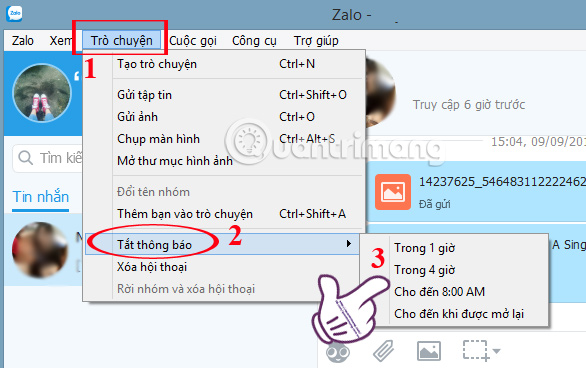Send a picture with image icon
This screenshot has width=586, height=368.
pyautogui.click(x=429, y=351)
